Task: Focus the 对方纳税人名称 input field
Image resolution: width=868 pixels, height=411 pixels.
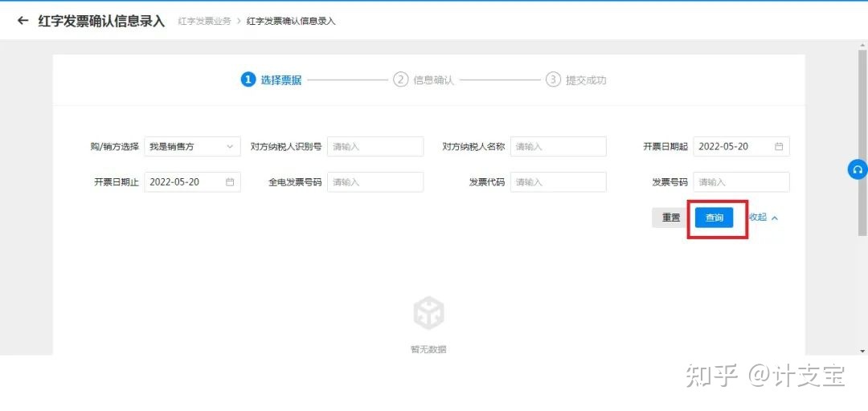Action: (559, 147)
